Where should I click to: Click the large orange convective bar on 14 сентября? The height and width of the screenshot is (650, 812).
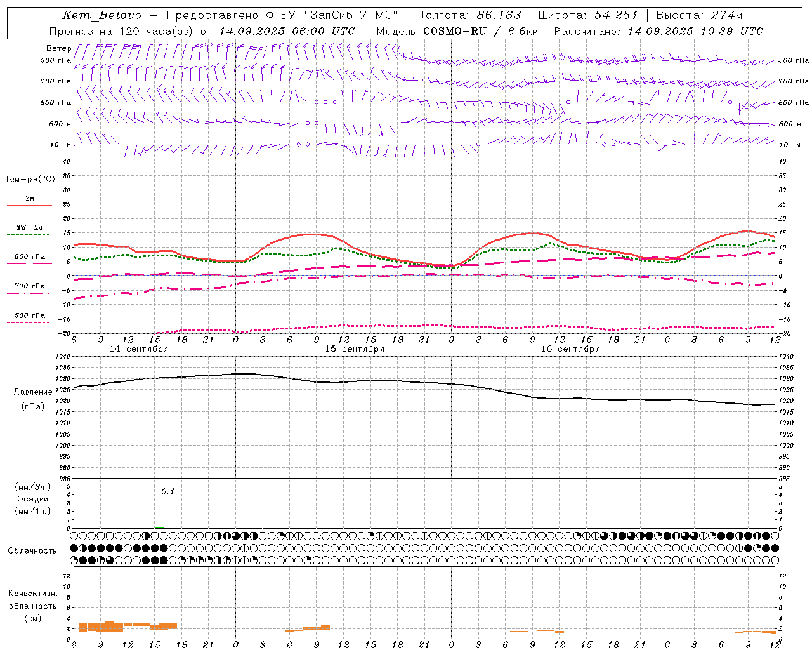click(x=101, y=627)
